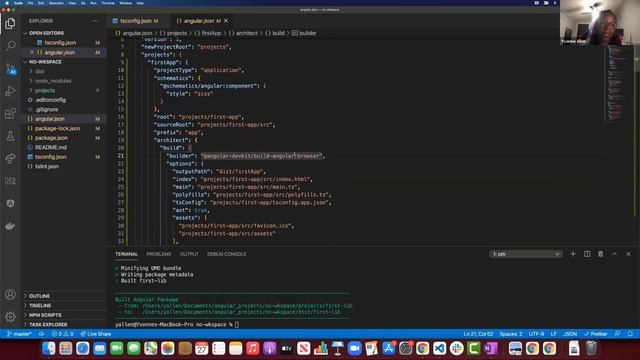This screenshot has height=360, width=640.
Task: Open Slack in the Dock
Action: tap(457, 349)
